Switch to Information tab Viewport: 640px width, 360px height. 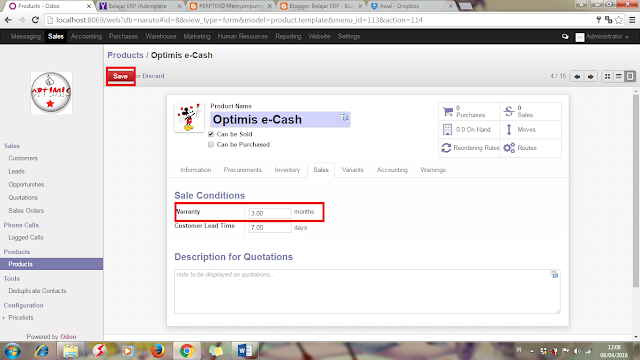(x=196, y=170)
